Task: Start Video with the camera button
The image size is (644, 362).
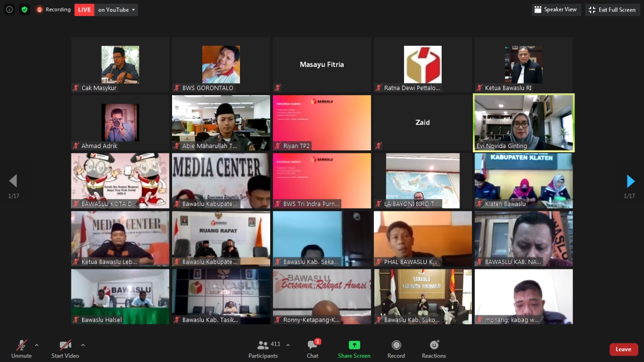Action: (x=65, y=349)
